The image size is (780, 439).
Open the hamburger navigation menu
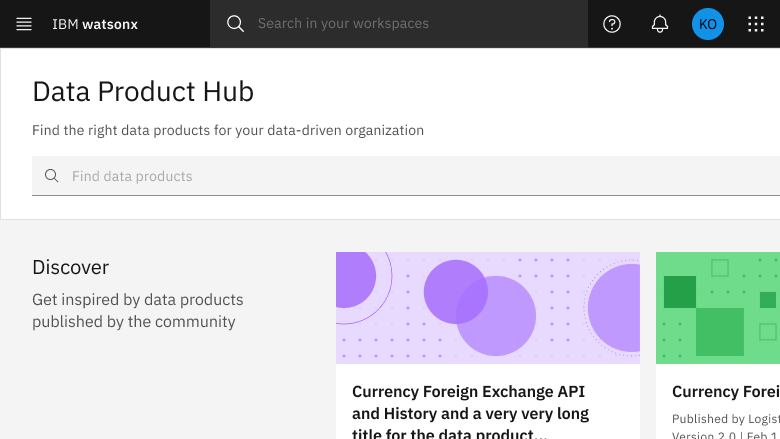[x=24, y=24]
